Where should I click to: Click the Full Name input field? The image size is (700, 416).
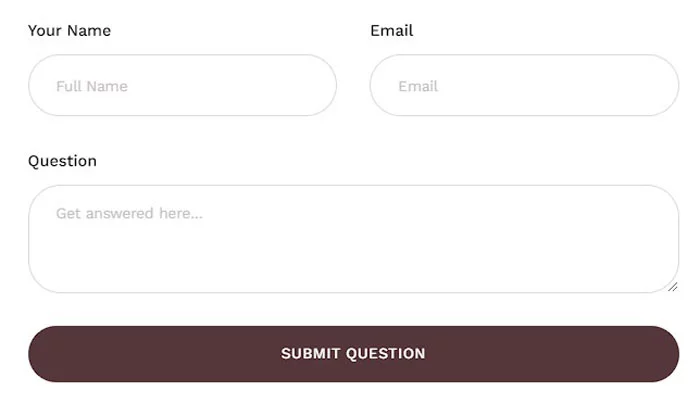tap(182, 86)
